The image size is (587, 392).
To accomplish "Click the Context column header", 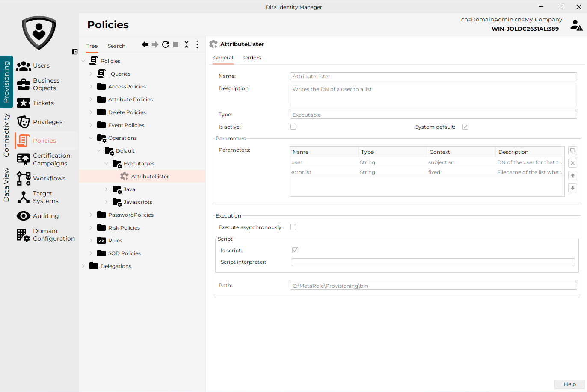I will (x=461, y=152).
